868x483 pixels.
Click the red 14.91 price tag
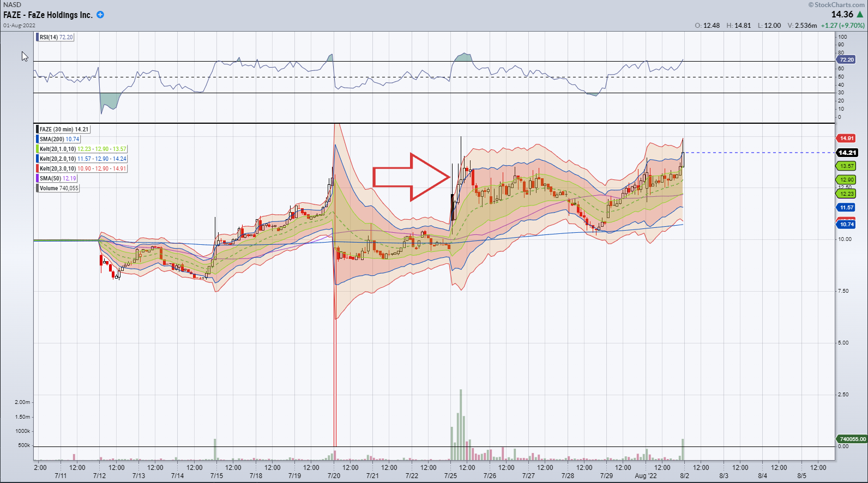846,138
